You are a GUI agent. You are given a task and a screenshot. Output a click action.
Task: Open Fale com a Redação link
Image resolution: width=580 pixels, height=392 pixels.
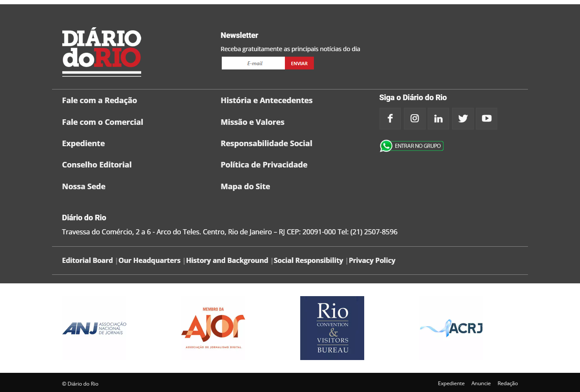click(99, 101)
